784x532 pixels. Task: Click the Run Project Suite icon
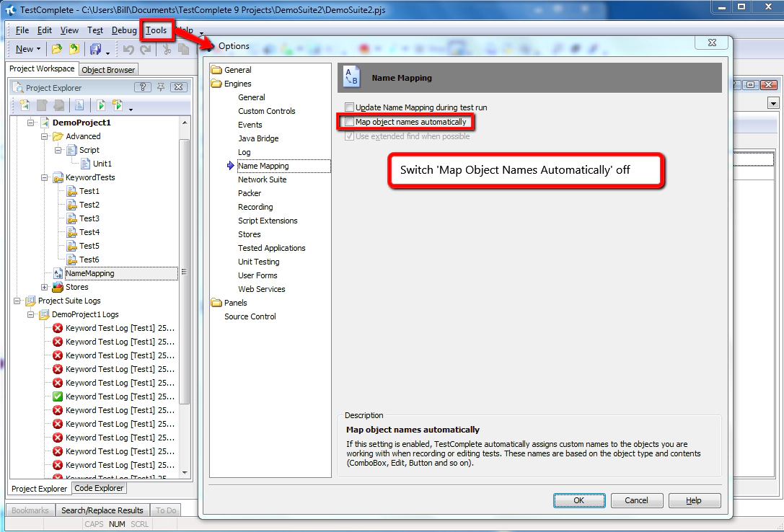(118, 105)
